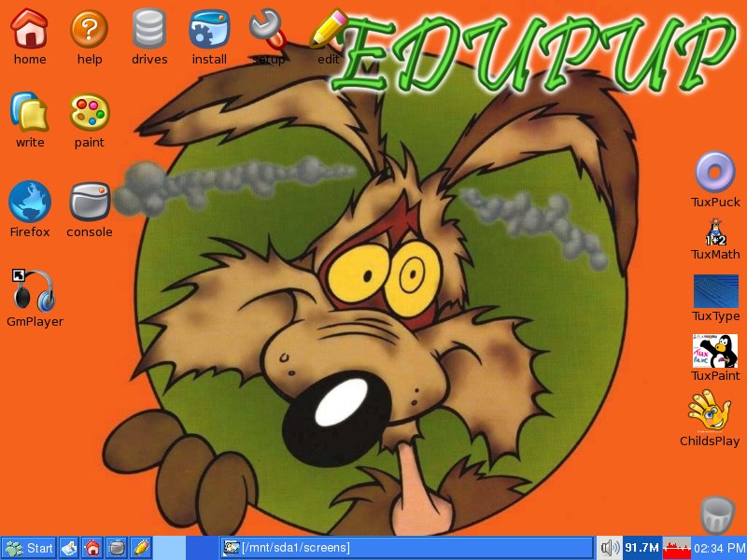Launch GmPlayer headphones icon

point(34,290)
